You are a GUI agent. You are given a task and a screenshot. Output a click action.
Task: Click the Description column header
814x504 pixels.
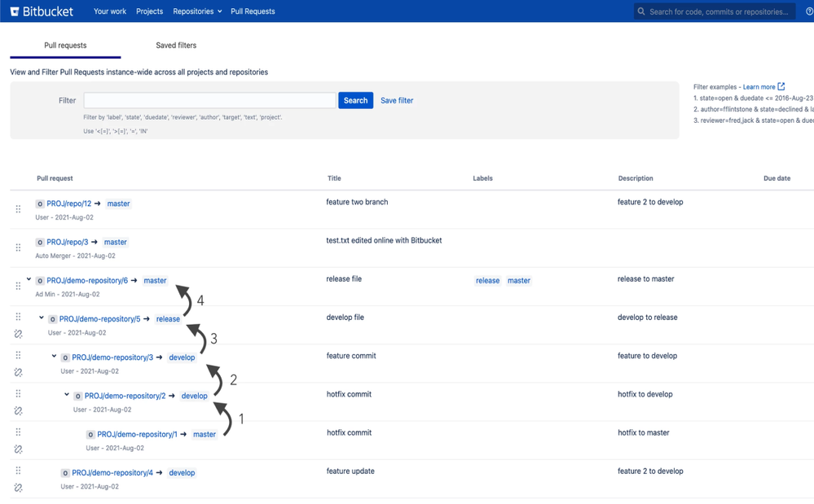636,178
